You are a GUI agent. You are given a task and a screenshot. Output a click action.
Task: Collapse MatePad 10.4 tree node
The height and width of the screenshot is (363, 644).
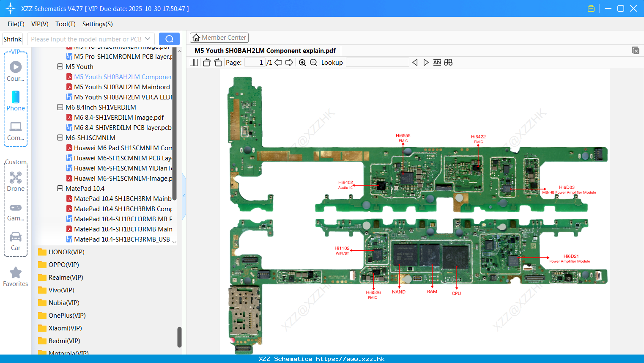tap(60, 188)
